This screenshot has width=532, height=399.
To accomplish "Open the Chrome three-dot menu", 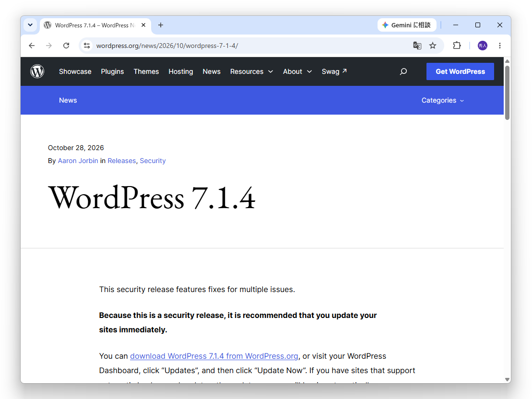I will (500, 46).
